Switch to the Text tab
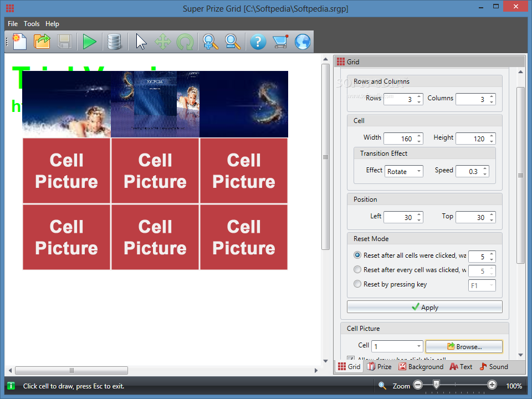The width and height of the screenshot is (532, 399). click(461, 367)
